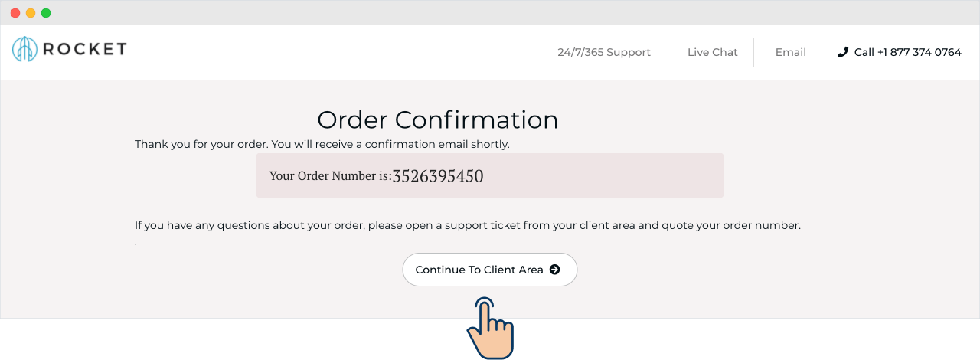Maximize the window with the green button
Image resolution: width=980 pixels, height=360 pixels.
point(46,13)
